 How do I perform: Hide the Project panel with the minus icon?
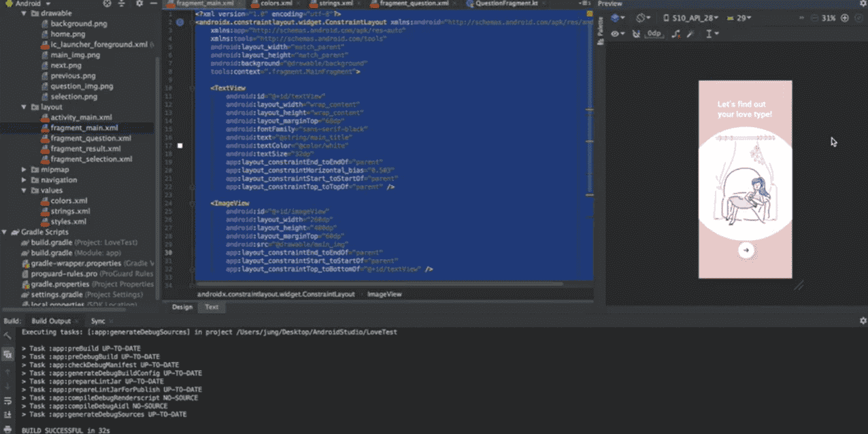pos(154,3)
